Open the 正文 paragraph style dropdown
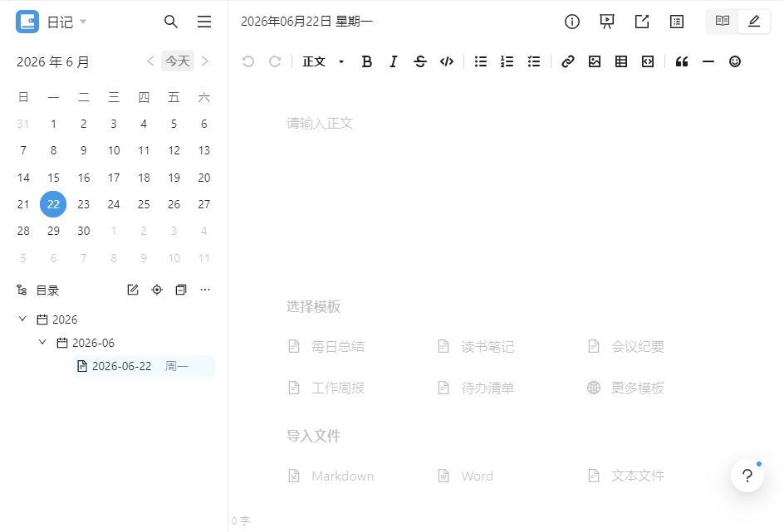 (323, 61)
